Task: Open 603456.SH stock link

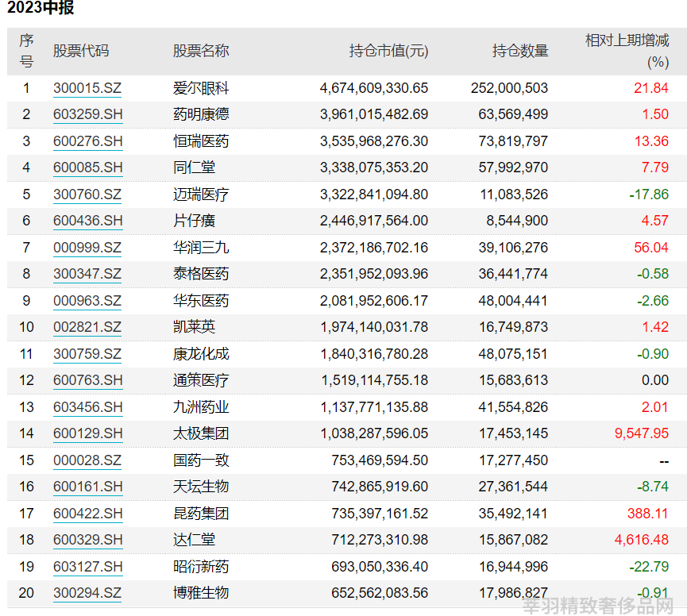Action: [87, 407]
